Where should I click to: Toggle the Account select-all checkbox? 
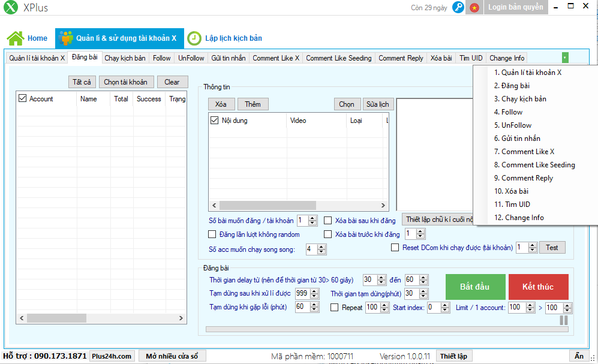tap(23, 98)
